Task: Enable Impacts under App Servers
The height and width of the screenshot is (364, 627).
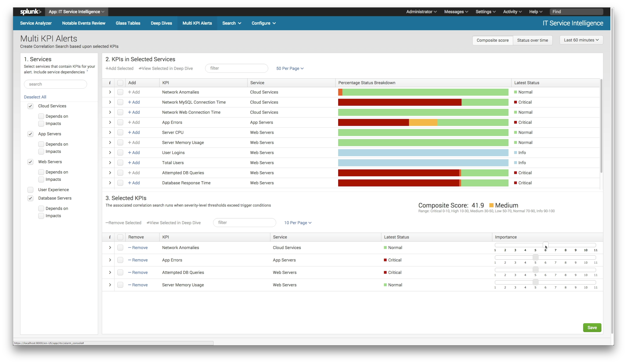Action: point(41,151)
